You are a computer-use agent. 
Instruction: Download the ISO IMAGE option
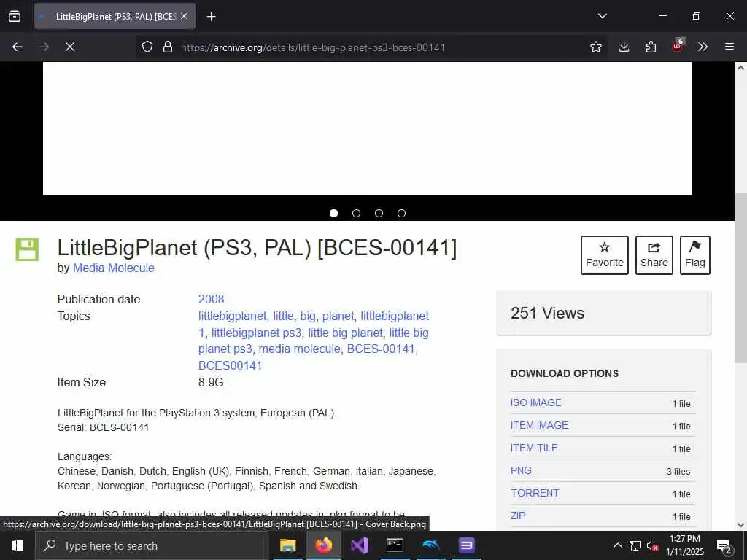[536, 402]
